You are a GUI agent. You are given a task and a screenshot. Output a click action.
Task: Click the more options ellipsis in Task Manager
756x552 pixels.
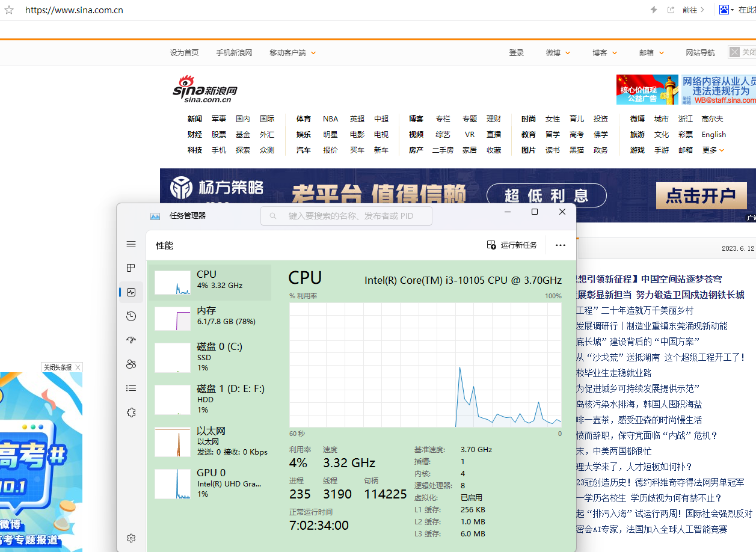[x=561, y=245]
